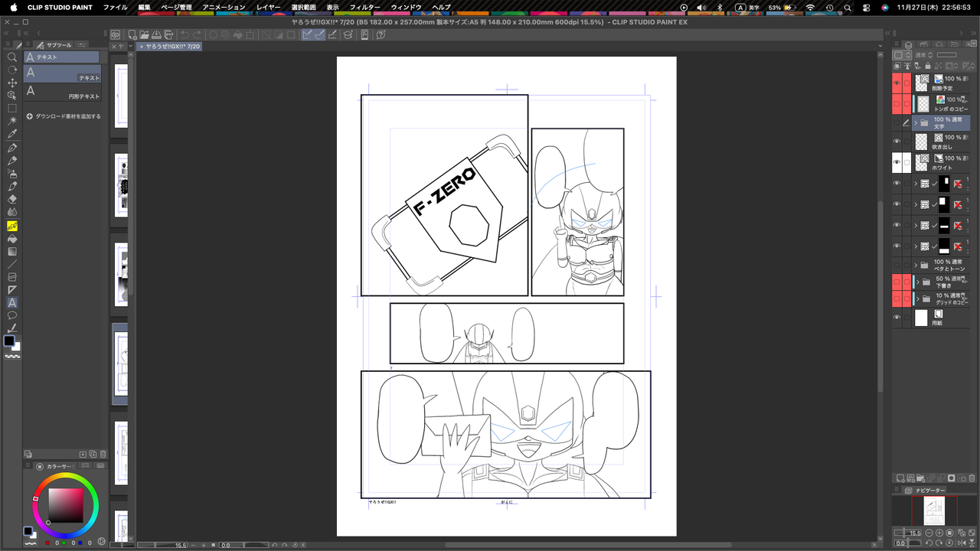The width and height of the screenshot is (980, 551).
Task: Select the Auto select wand tool
Action: tap(12, 121)
